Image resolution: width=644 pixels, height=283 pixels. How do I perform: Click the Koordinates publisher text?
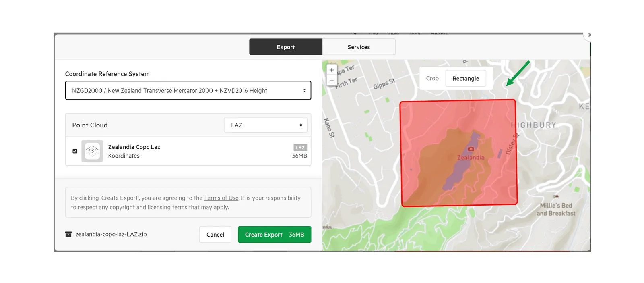pos(124,156)
